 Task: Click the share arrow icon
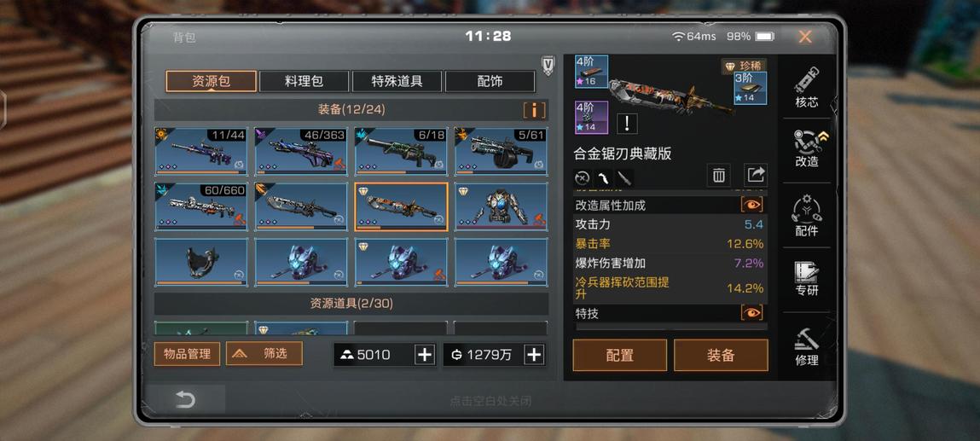click(x=756, y=176)
